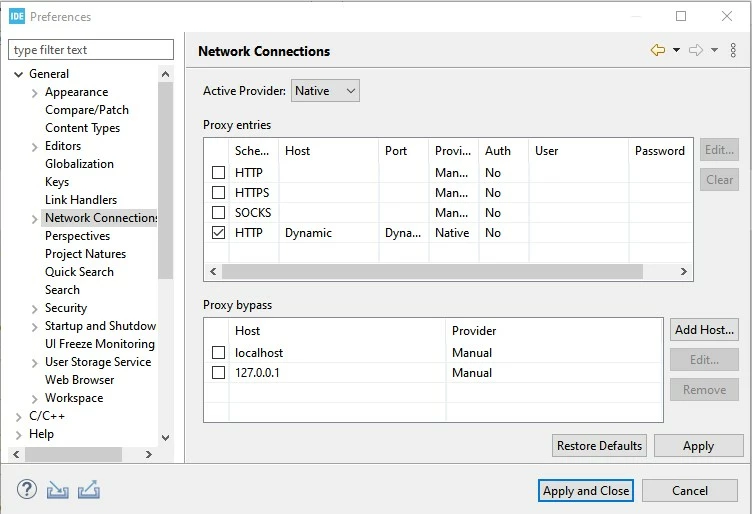Select Link Handlers page
This screenshot has height=514, width=752.
click(81, 200)
